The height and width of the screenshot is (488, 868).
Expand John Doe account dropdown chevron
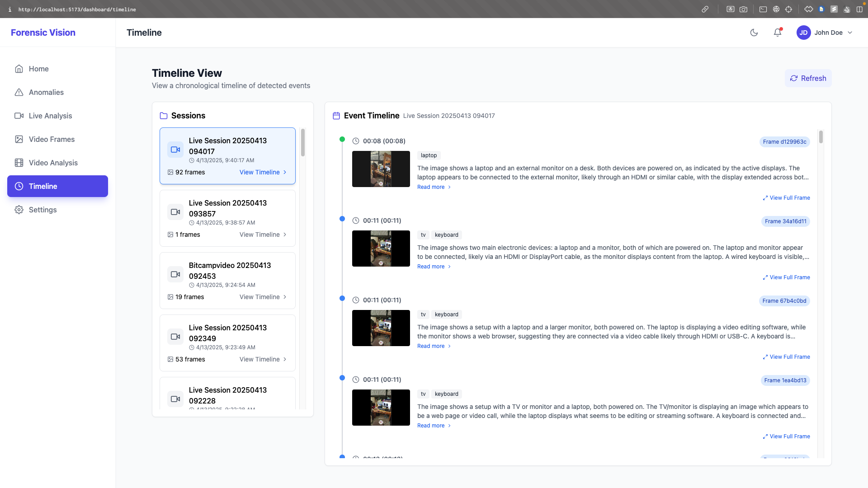[x=850, y=33]
